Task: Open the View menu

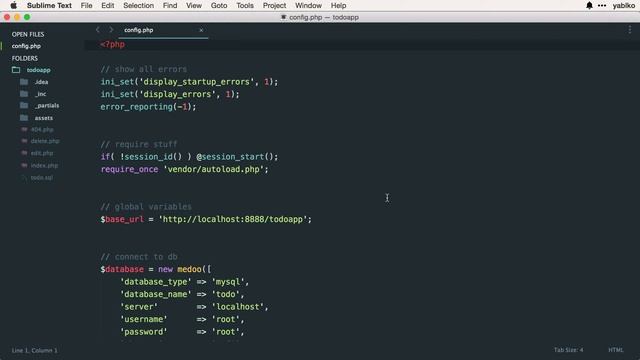Action: (194, 5)
